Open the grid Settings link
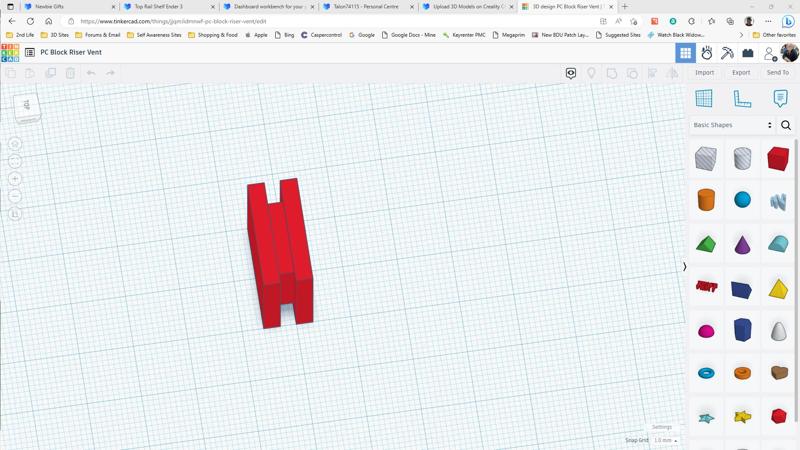Image resolution: width=800 pixels, height=450 pixels. coord(662,427)
